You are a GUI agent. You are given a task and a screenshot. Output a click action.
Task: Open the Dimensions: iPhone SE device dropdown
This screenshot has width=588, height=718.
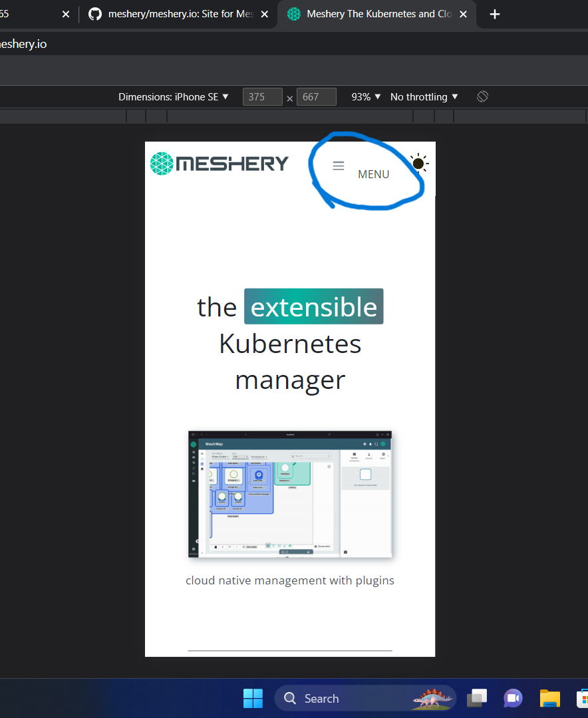click(173, 96)
